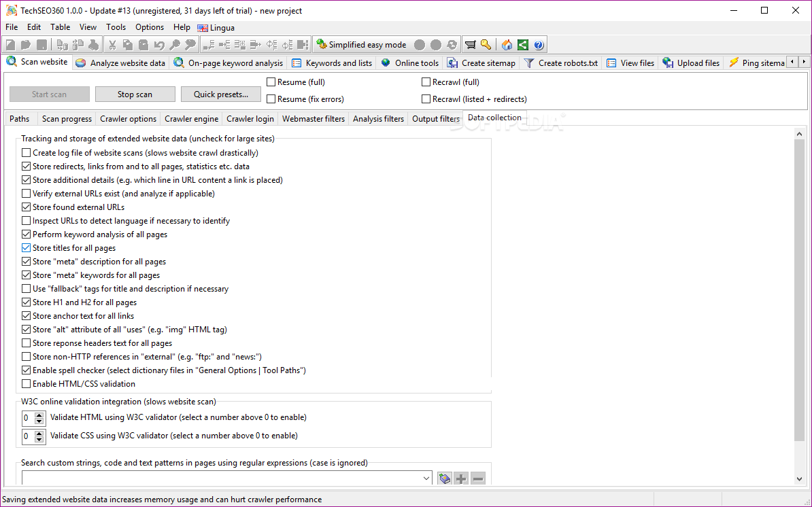
Task: Open Webmaster filters sub-tab
Action: [x=314, y=119]
